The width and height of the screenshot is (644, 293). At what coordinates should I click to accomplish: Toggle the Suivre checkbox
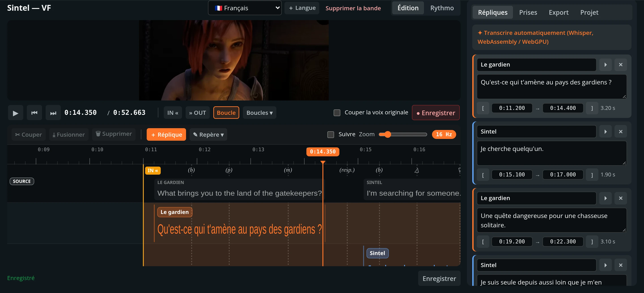tap(331, 134)
